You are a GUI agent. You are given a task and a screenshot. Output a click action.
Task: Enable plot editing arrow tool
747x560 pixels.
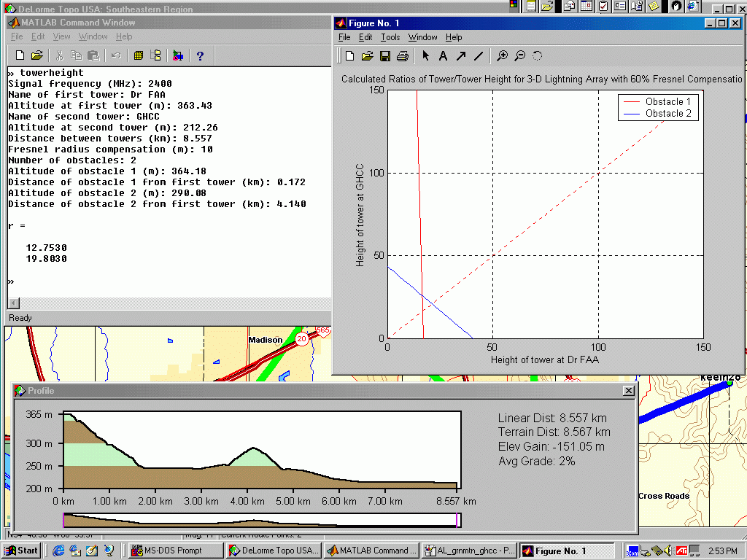(x=425, y=56)
